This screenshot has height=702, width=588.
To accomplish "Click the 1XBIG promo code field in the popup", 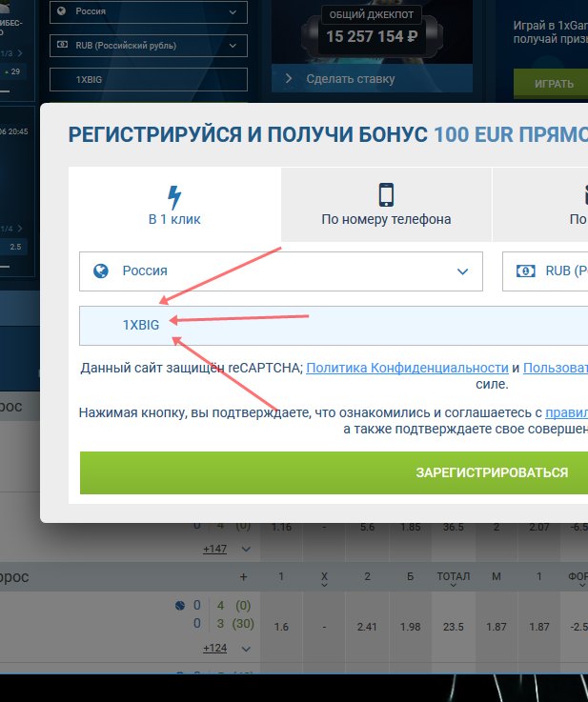I will pos(334,326).
